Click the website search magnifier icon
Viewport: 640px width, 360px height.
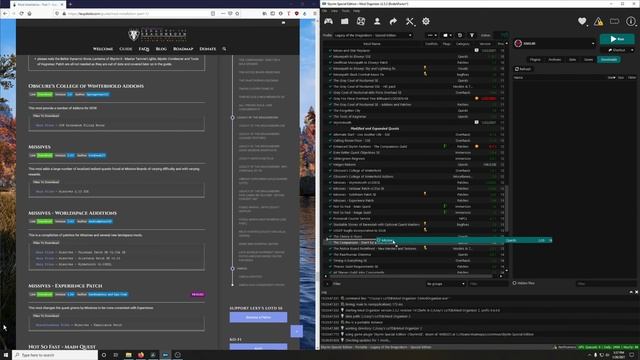point(224,49)
